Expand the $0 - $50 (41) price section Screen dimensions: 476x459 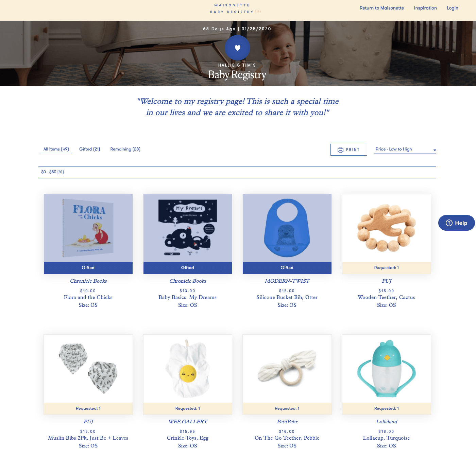click(237, 172)
